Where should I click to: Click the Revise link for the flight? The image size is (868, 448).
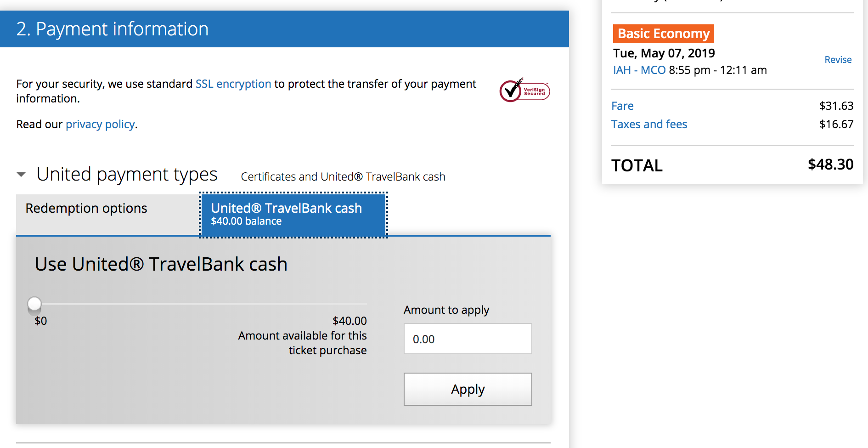coord(838,60)
